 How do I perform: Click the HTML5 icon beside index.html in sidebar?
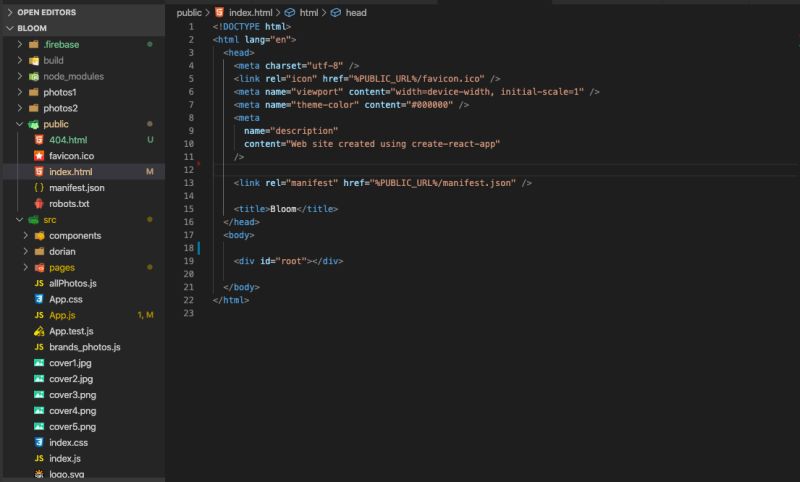(x=39, y=171)
